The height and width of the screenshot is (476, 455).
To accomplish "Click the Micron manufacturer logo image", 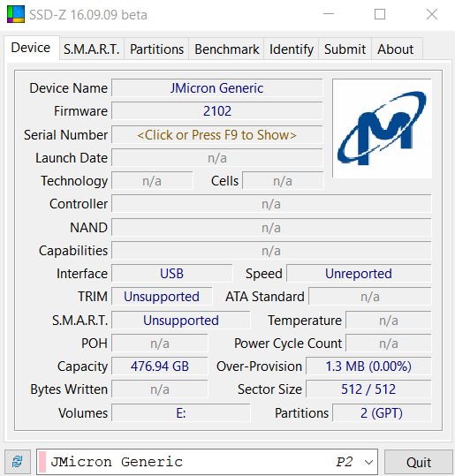I will (x=382, y=128).
